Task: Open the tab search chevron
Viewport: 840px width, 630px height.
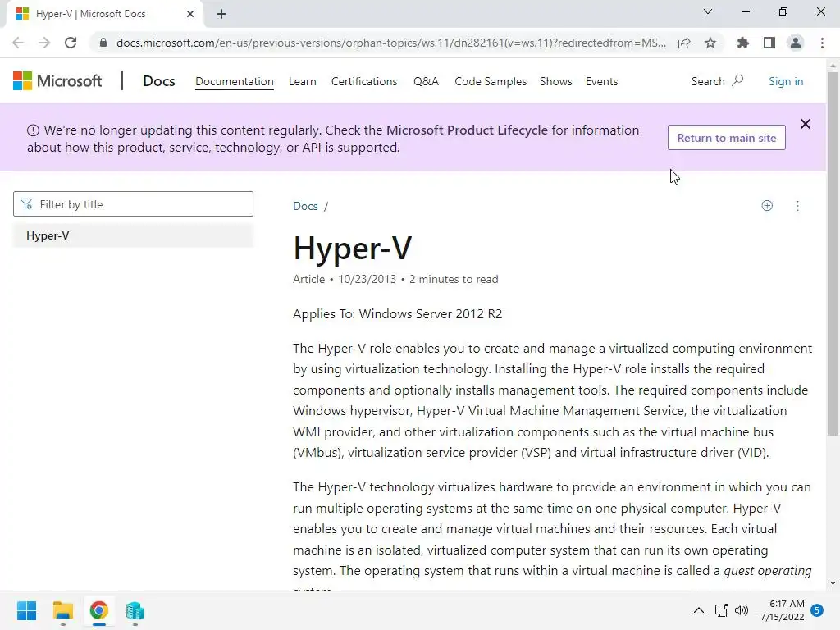Action: click(x=708, y=11)
